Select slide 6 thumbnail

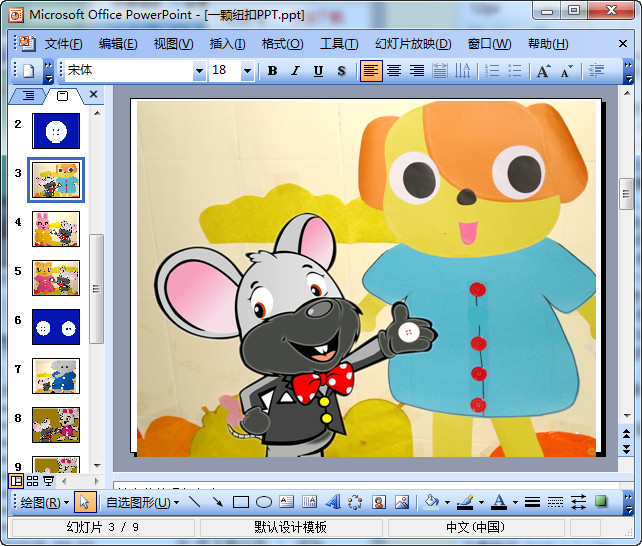(x=56, y=327)
